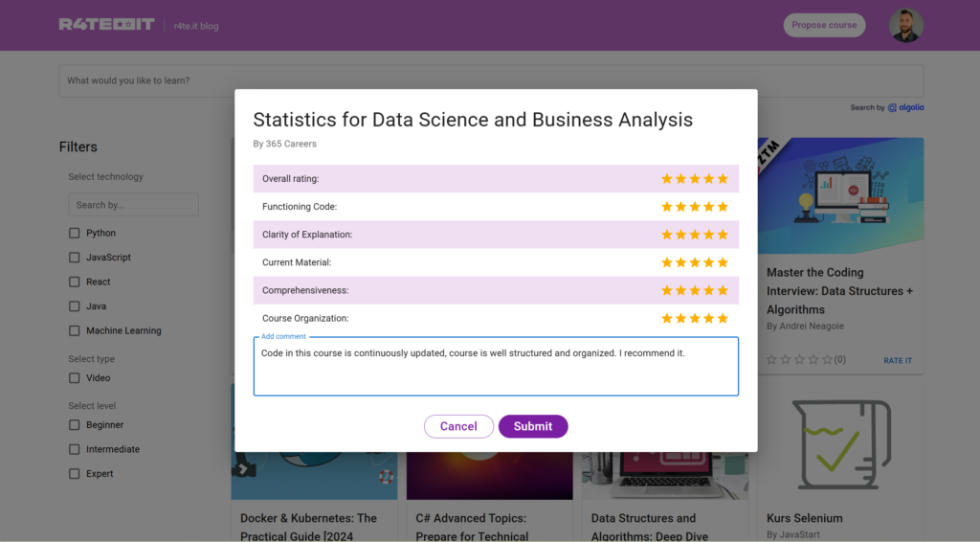The image size is (980, 542).
Task: Click the R4TE.IT logo
Action: tap(106, 25)
